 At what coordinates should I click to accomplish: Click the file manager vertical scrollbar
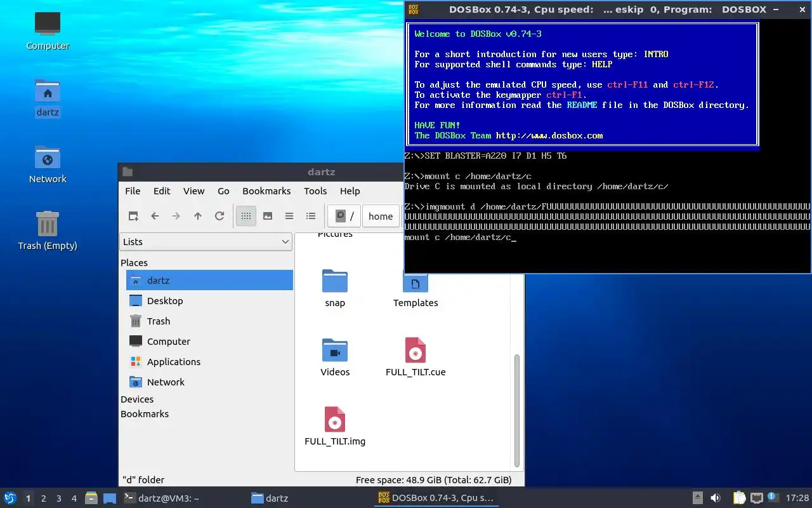tap(516, 410)
